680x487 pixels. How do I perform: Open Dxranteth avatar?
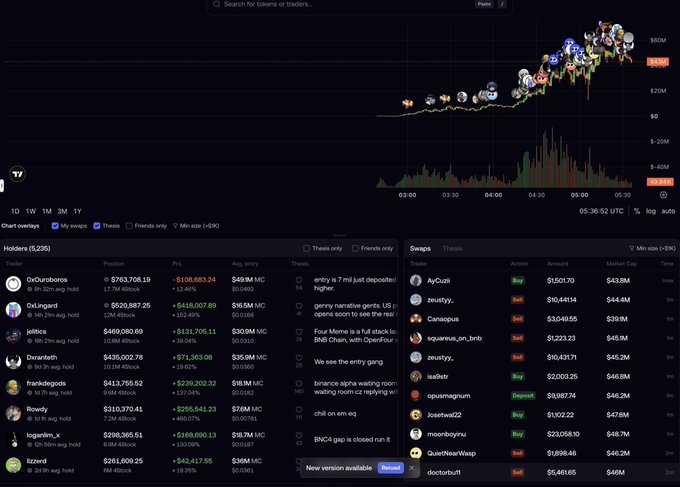[13, 361]
